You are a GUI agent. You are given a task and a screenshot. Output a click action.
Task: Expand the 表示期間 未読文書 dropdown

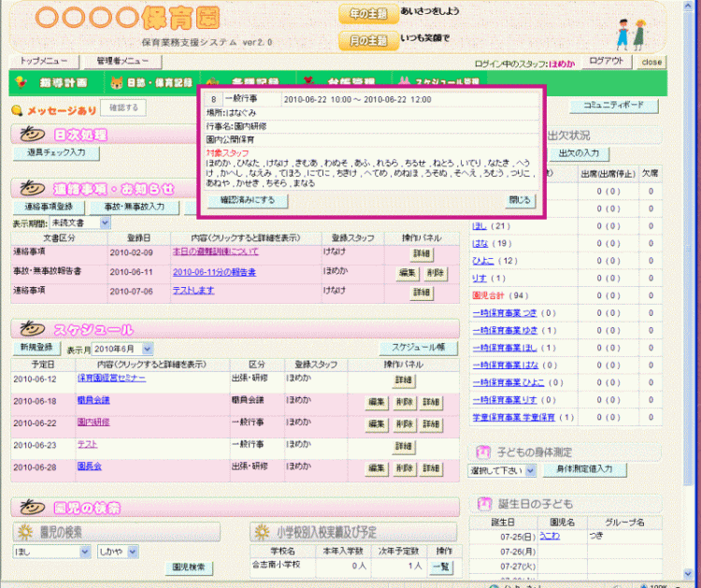105,223
